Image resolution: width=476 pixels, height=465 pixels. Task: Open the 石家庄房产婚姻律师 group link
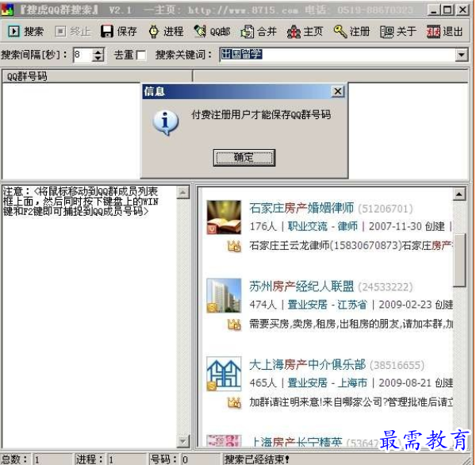[301, 209]
